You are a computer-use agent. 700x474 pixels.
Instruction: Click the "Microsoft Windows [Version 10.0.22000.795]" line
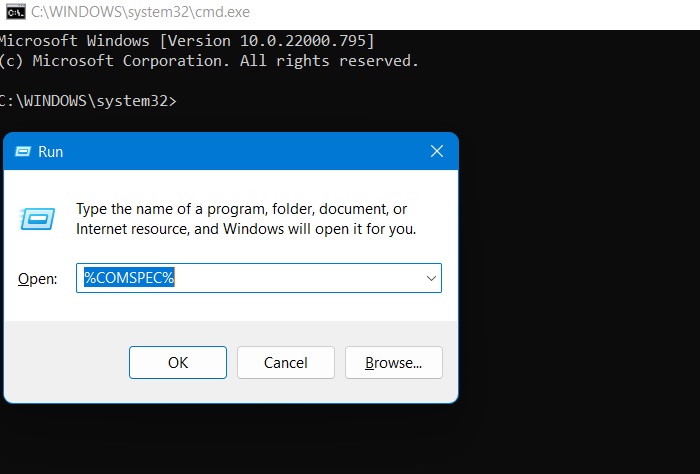[187, 41]
